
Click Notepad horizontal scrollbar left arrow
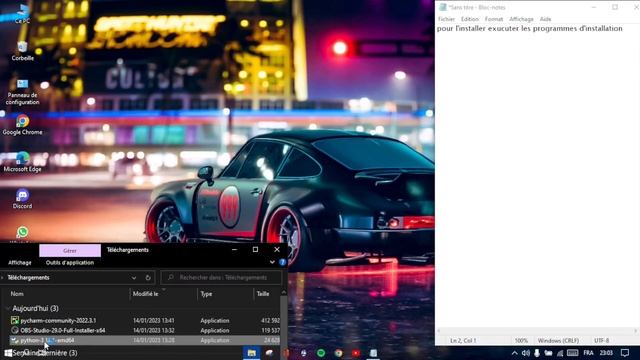439,331
